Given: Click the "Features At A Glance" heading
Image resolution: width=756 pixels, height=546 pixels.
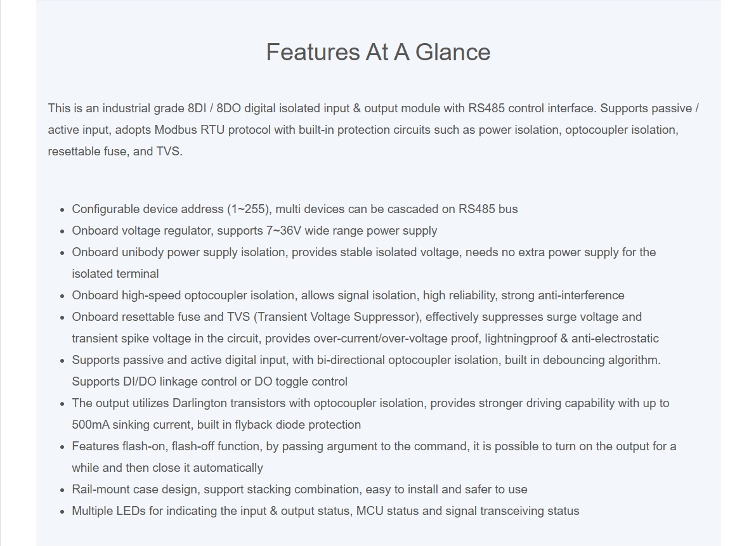Looking at the screenshot, I should (x=378, y=52).
